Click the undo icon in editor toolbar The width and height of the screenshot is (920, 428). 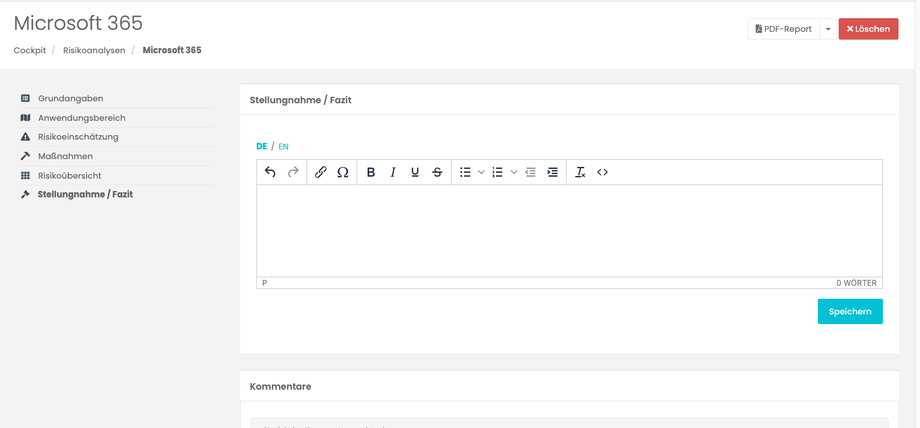(x=270, y=172)
